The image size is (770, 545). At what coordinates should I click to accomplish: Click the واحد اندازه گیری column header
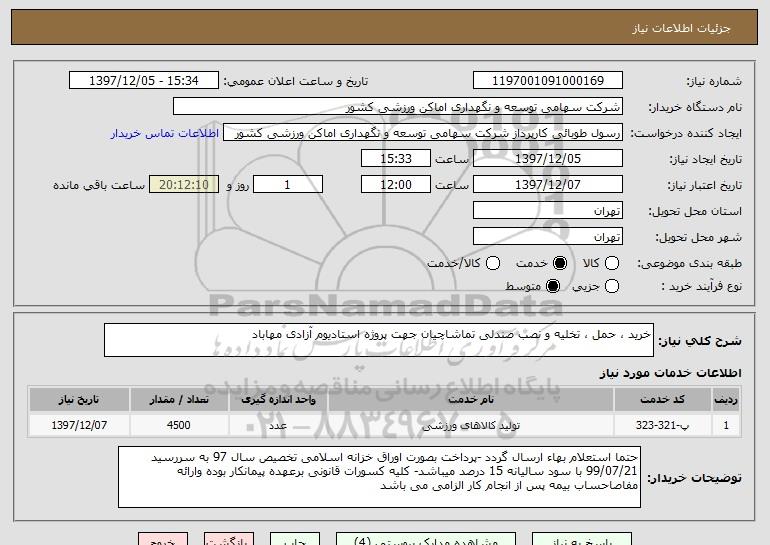278,400
